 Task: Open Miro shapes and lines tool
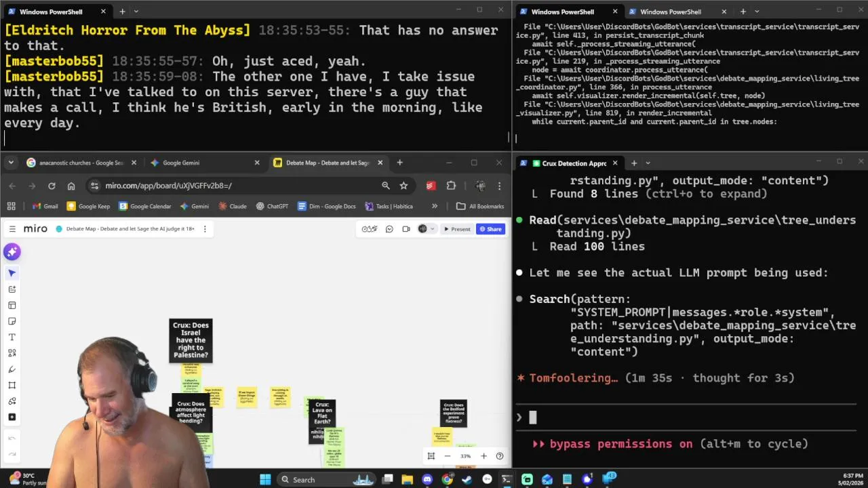[x=12, y=353]
